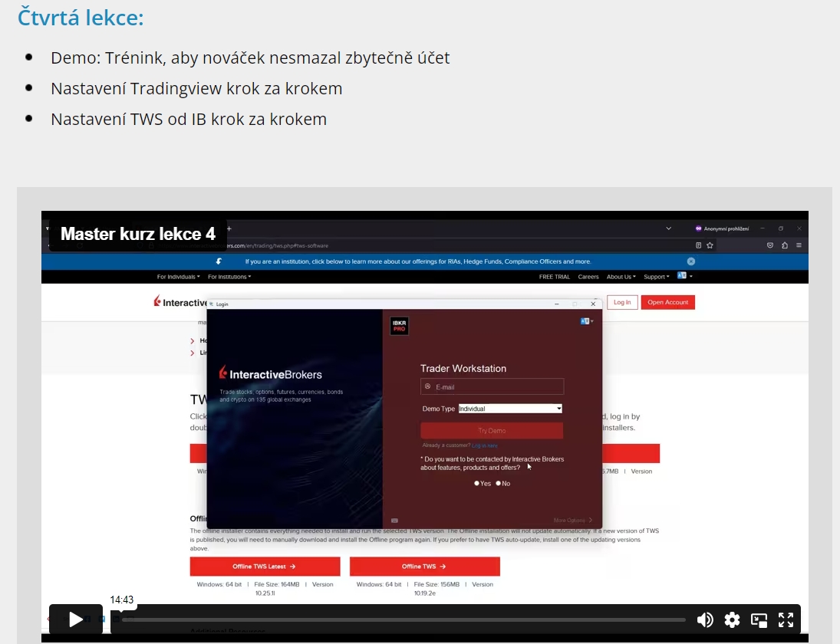Minimize the Login window
The image size is (840, 644).
(557, 304)
